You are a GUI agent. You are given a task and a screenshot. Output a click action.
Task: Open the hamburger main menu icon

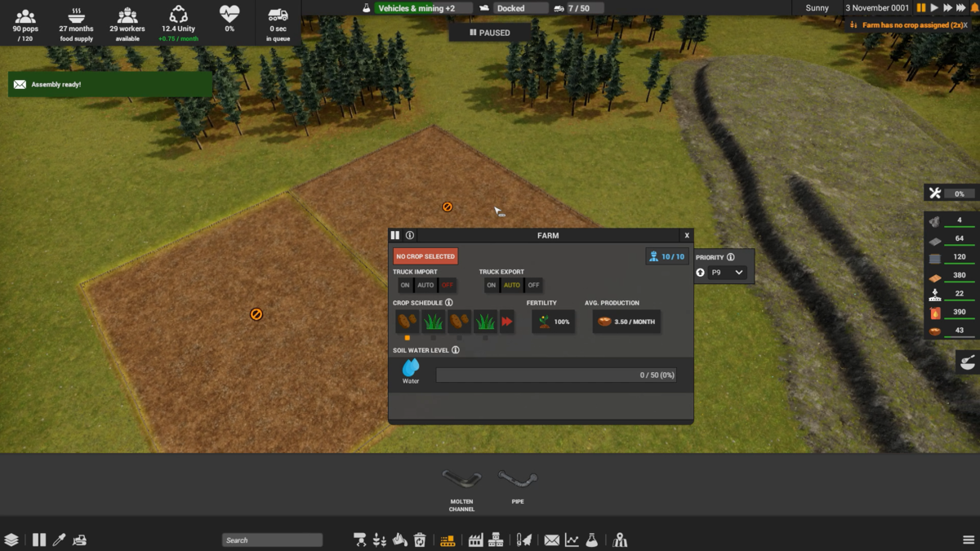point(969,540)
